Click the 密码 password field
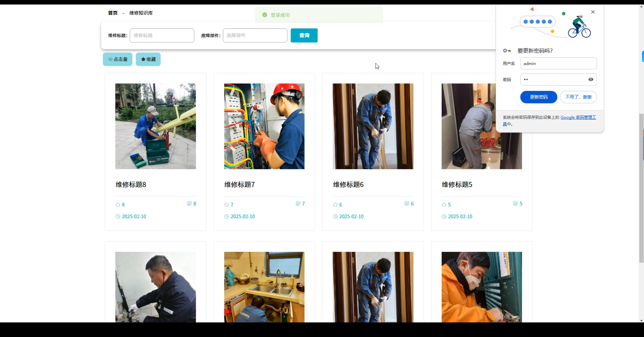The image size is (644, 337). [558, 79]
